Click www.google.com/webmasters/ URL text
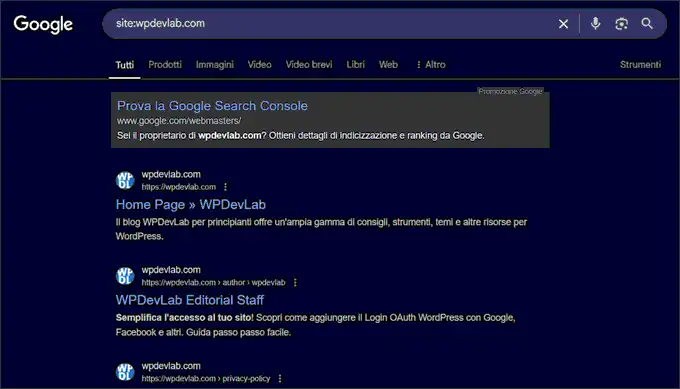The height and width of the screenshot is (389, 680). tap(179, 121)
